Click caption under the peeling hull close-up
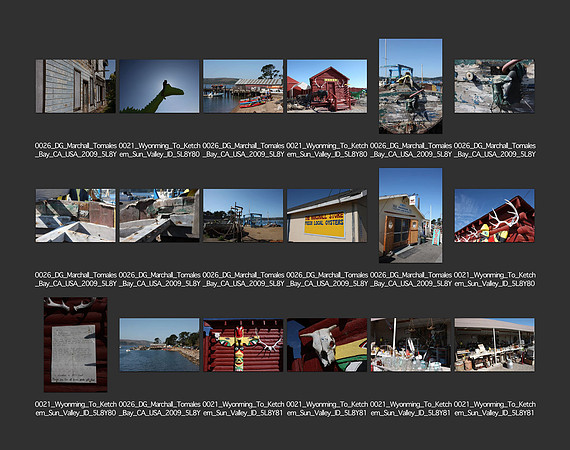Viewport: 570px width, 450px height. click(494, 150)
